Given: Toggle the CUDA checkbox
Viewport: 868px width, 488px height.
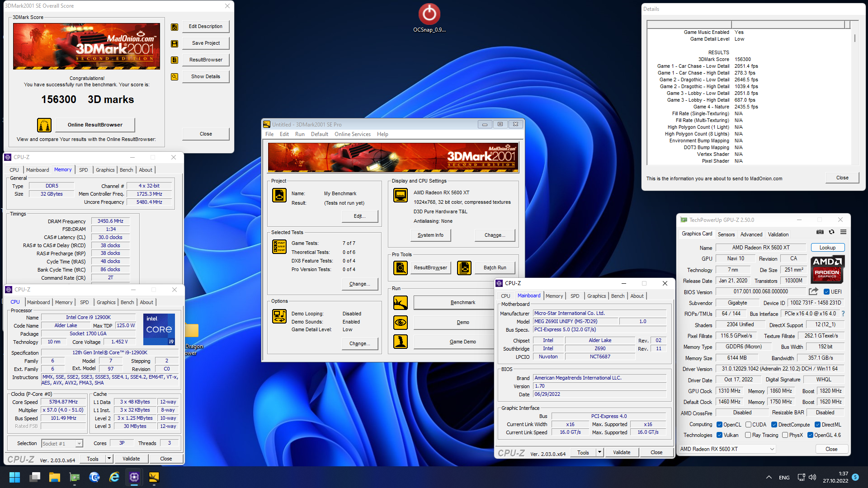Looking at the screenshot, I should (748, 425).
